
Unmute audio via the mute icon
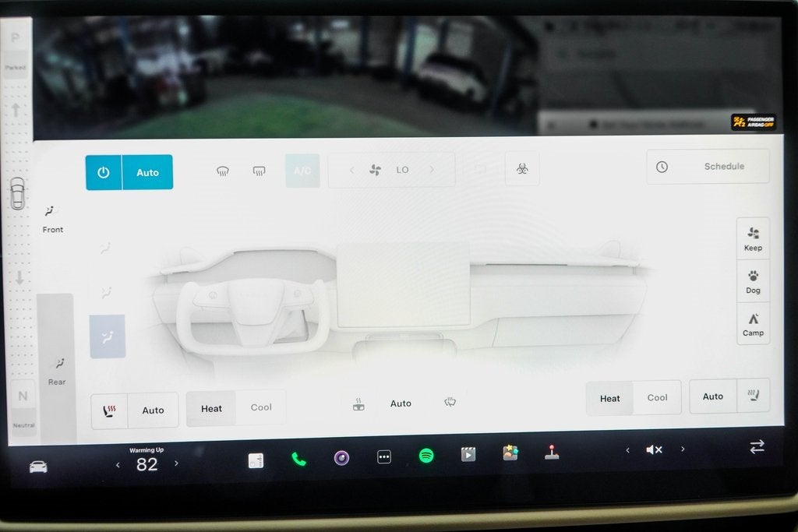pyautogui.click(x=655, y=449)
